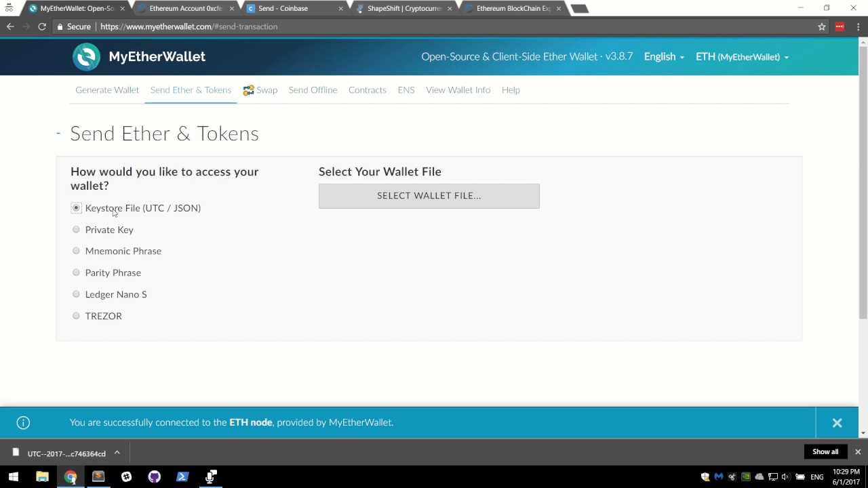The width and height of the screenshot is (868, 488).
Task: Close the downloads bar
Action: pos(857,451)
